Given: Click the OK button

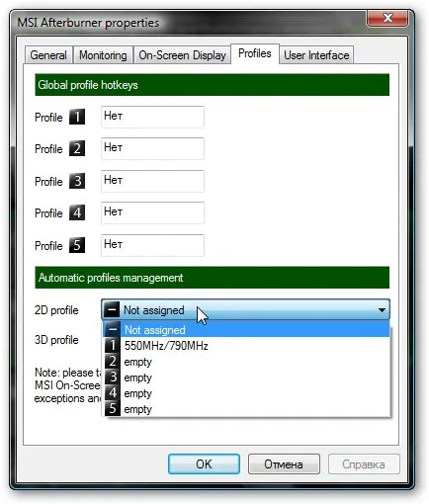Looking at the screenshot, I should pyautogui.click(x=204, y=464).
